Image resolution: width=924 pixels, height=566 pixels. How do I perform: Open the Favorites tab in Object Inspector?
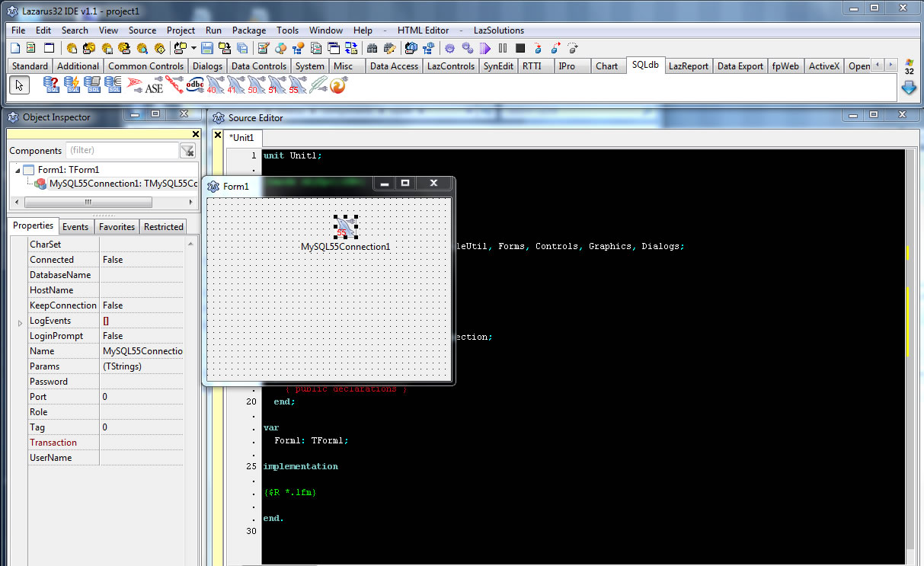click(117, 226)
